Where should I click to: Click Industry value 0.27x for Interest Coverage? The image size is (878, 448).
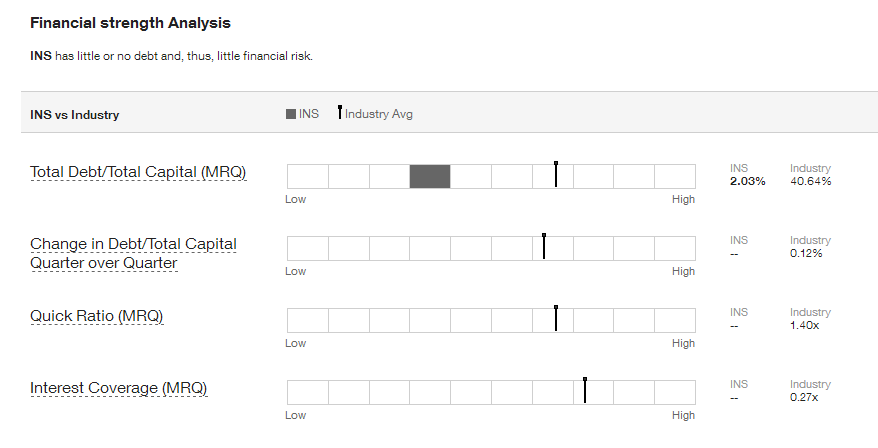point(804,398)
